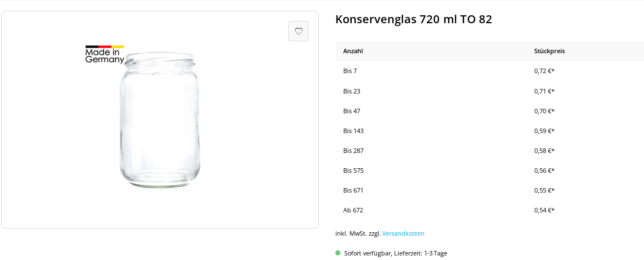Select the 'Bis 671' quantity row
The width and height of the screenshot is (644, 260).
coord(353,190)
